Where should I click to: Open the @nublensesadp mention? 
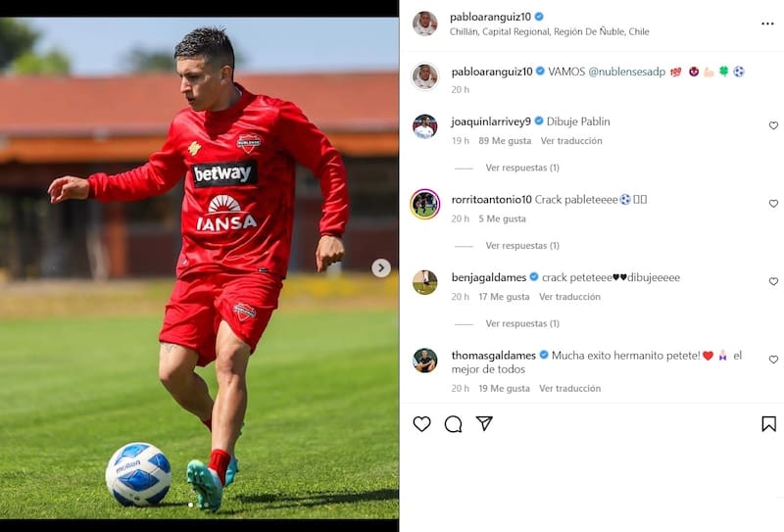point(626,72)
